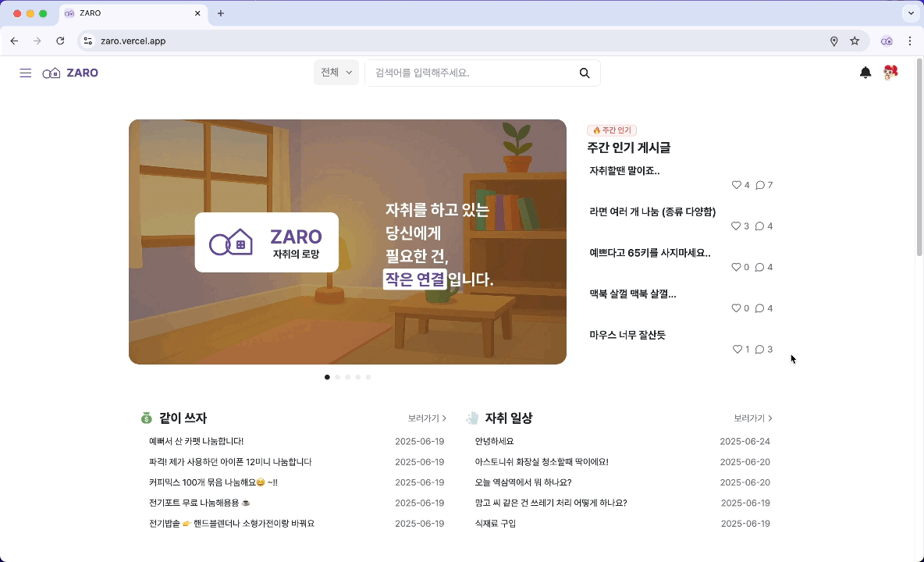Open post '라면 여러 개 나눔 (종류 다양함)'

pyautogui.click(x=652, y=212)
